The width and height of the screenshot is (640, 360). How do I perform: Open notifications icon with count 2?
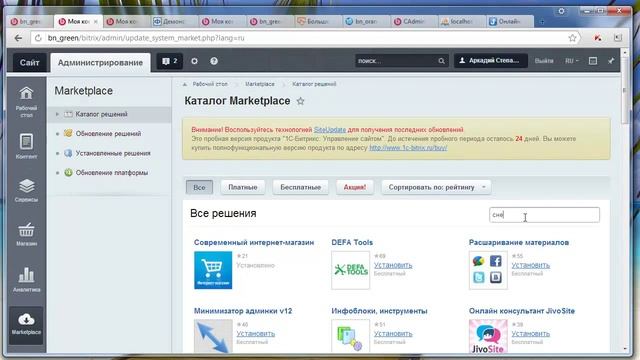(x=169, y=61)
